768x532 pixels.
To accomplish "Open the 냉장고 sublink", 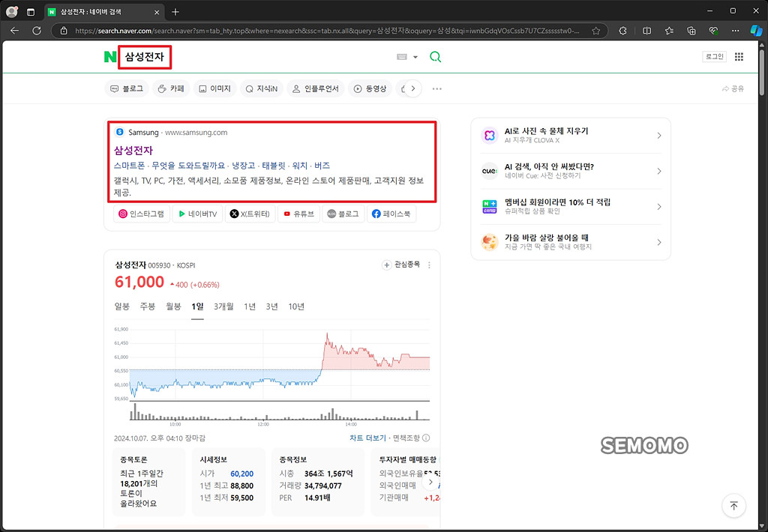I will click(244, 166).
